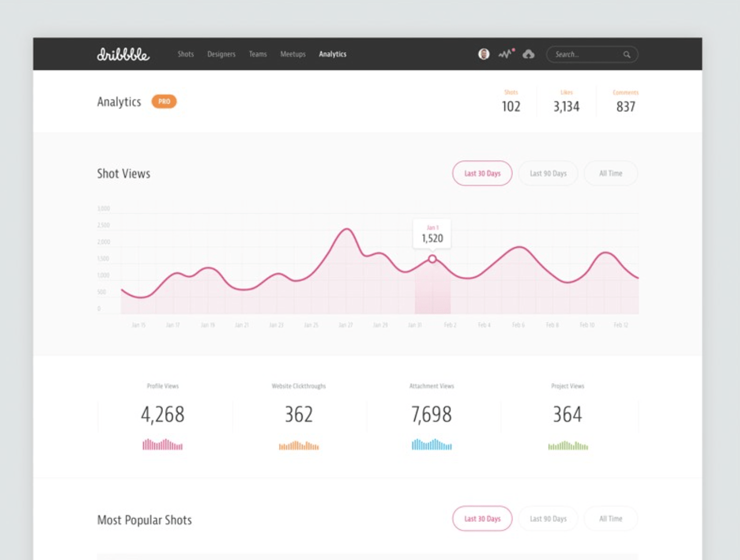This screenshot has width=740, height=560.
Task: Click the chart data point marker
Action: (432, 259)
